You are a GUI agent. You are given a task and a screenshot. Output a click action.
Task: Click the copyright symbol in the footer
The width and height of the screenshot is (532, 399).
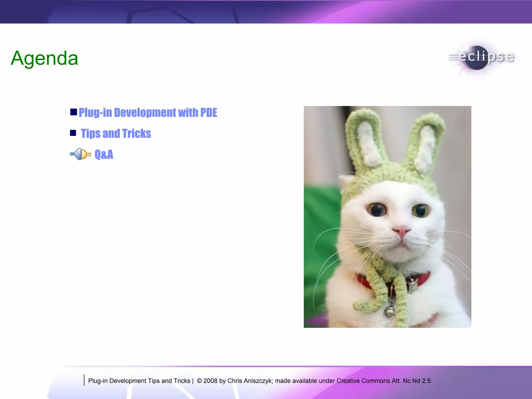coord(199,381)
